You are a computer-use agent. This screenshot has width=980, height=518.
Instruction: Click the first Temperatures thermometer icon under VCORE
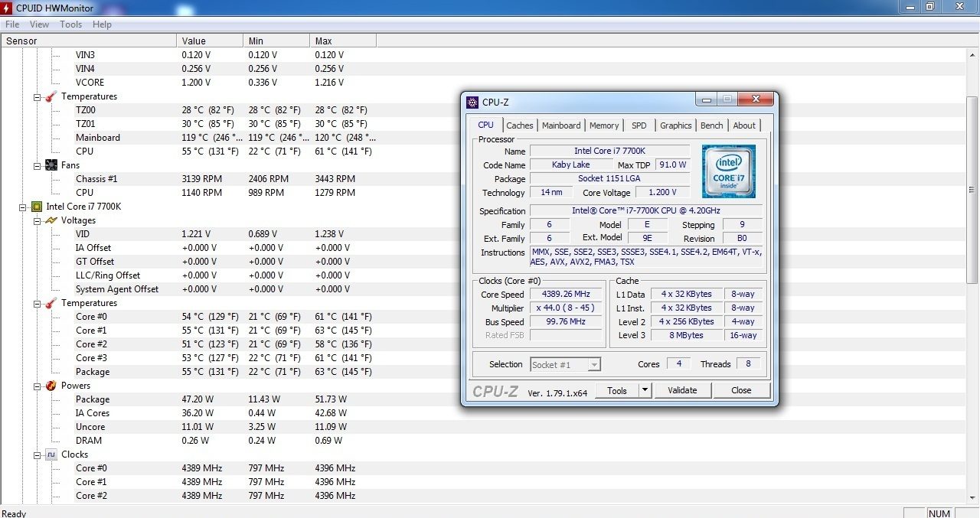click(x=51, y=96)
